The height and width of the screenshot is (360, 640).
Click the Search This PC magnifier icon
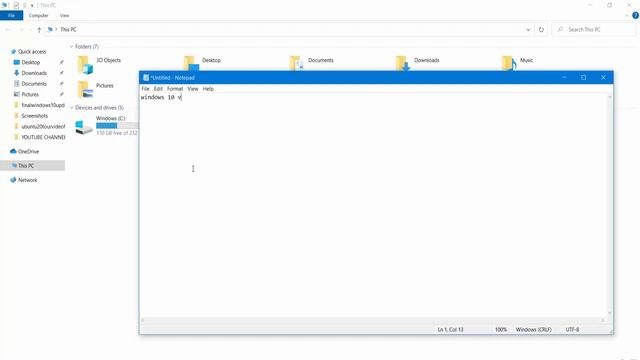[560, 29]
